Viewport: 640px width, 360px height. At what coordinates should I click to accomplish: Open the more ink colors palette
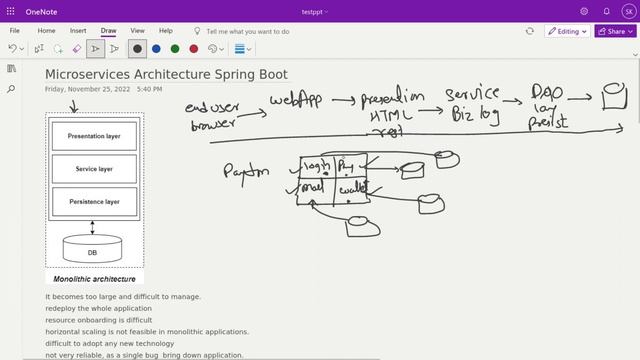tap(212, 49)
